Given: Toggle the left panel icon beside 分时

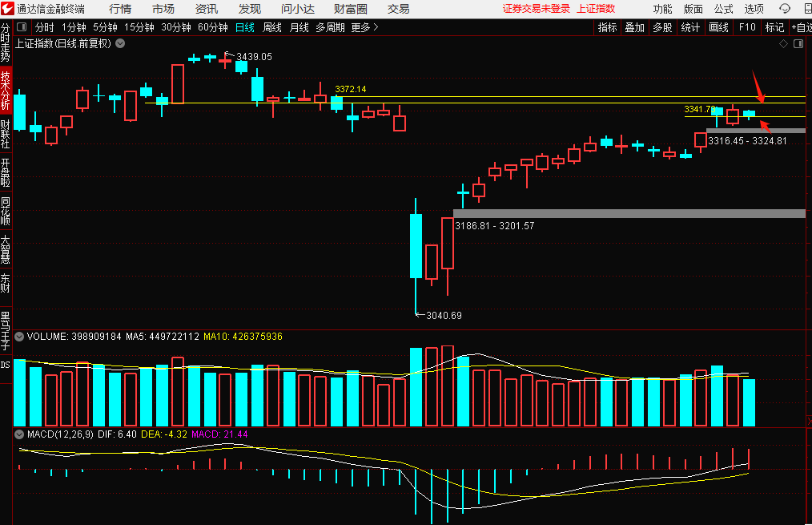Looking at the screenshot, I should [x=22, y=27].
